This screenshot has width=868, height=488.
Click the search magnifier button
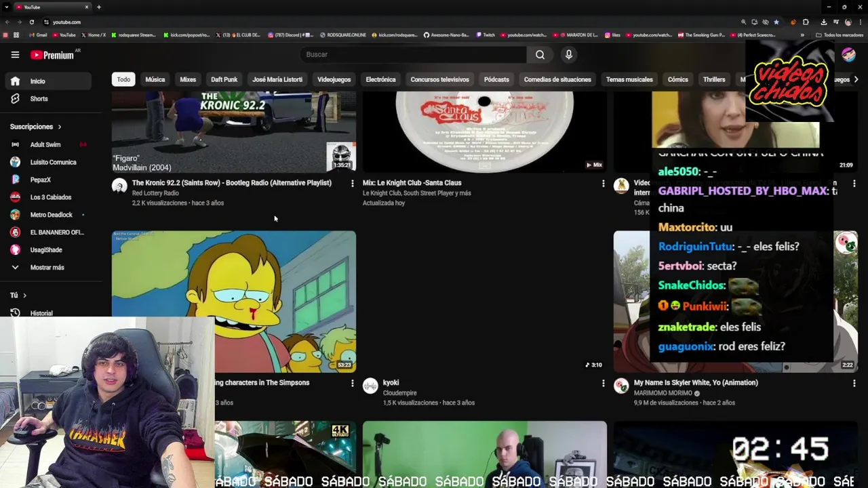pyautogui.click(x=540, y=55)
